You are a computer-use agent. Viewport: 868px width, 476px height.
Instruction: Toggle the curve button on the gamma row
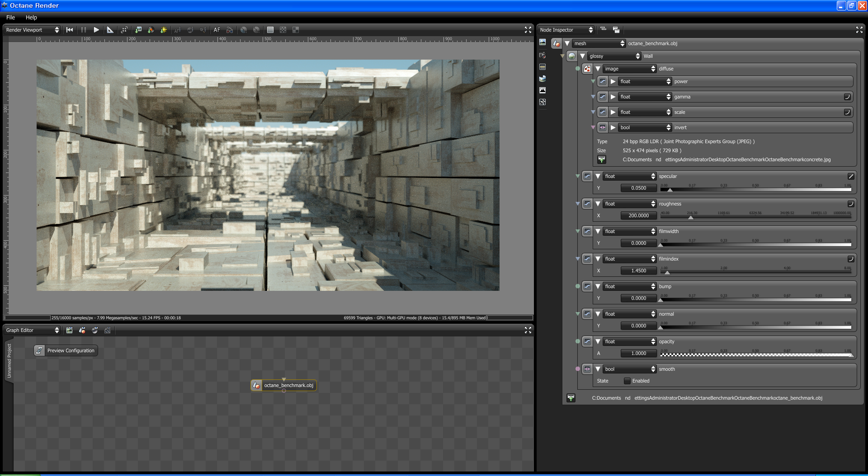point(847,97)
